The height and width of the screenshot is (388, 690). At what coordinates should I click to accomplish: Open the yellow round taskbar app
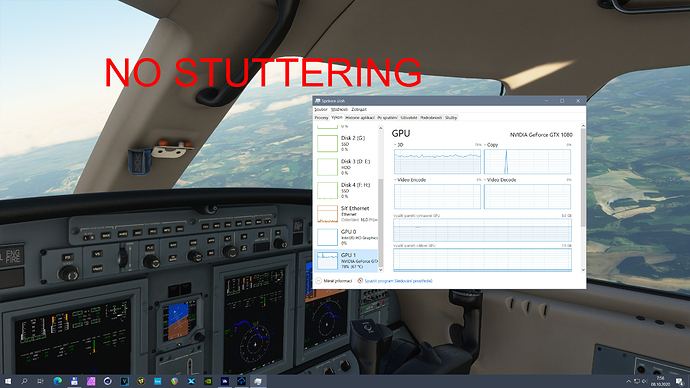point(141,381)
